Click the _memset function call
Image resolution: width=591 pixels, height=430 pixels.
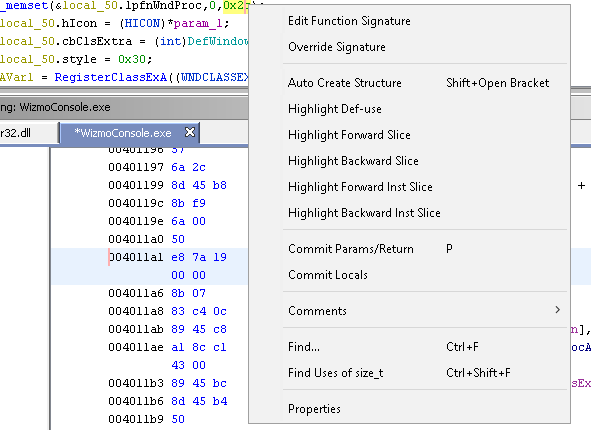[25, 6]
